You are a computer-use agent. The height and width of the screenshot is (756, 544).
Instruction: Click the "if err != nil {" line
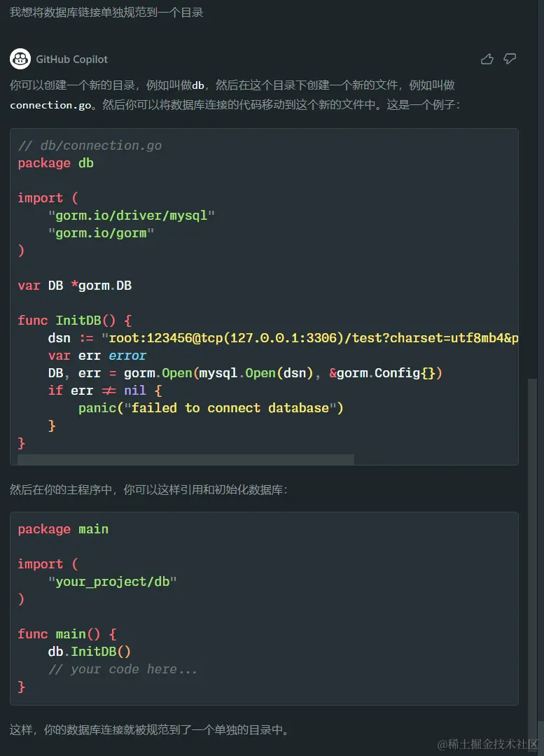[105, 391]
